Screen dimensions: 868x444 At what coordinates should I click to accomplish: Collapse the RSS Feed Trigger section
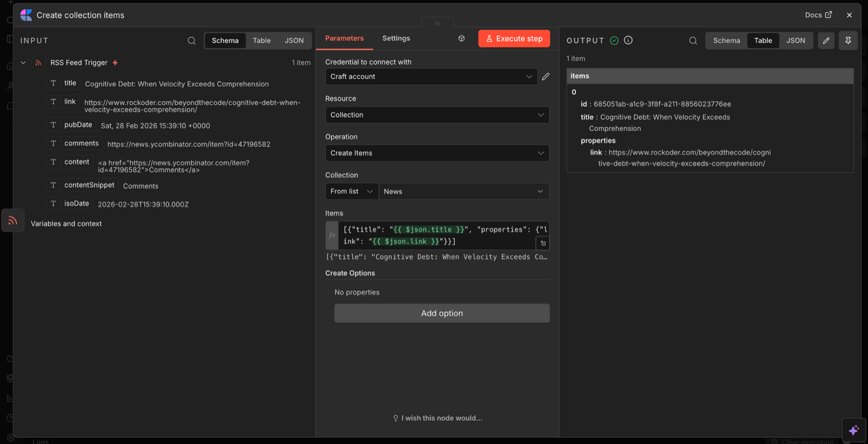[x=23, y=63]
